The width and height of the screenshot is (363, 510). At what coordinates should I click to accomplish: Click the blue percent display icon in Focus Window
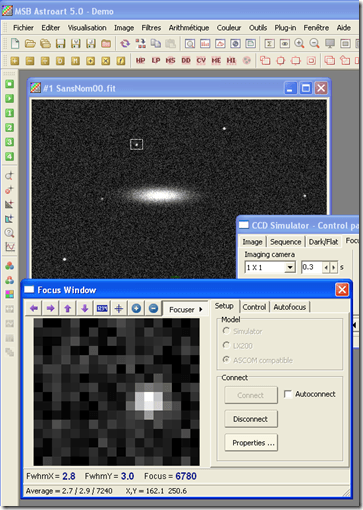click(102, 308)
